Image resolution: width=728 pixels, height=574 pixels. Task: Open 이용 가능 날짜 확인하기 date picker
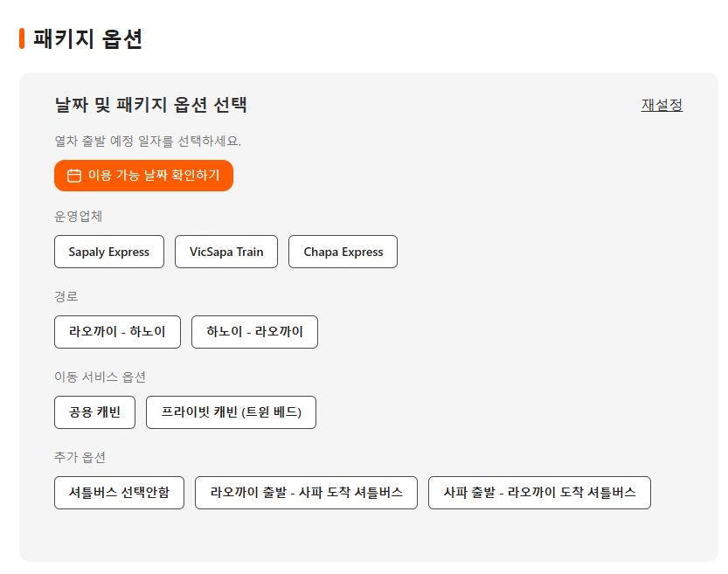(143, 176)
